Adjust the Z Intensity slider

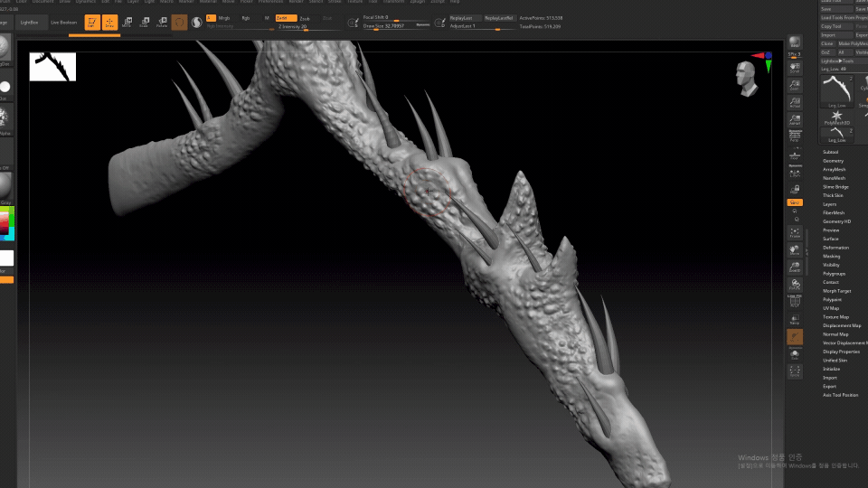tap(292, 27)
